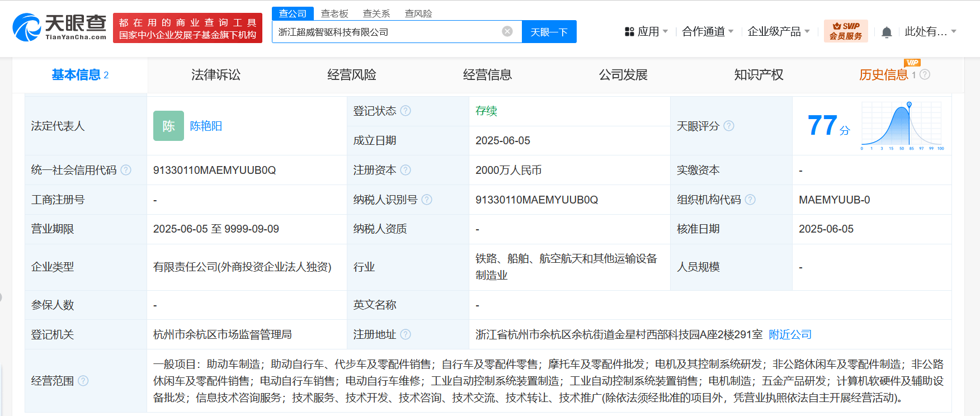The height and width of the screenshot is (416, 980).
Task: Click the help icon beside 经营范围
Action: [x=83, y=381]
